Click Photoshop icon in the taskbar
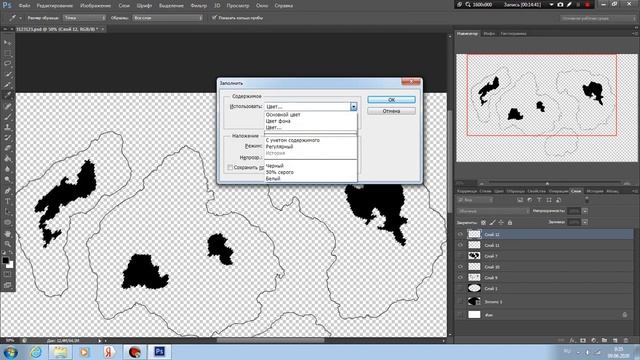This screenshot has width=640, height=360. 160,351
